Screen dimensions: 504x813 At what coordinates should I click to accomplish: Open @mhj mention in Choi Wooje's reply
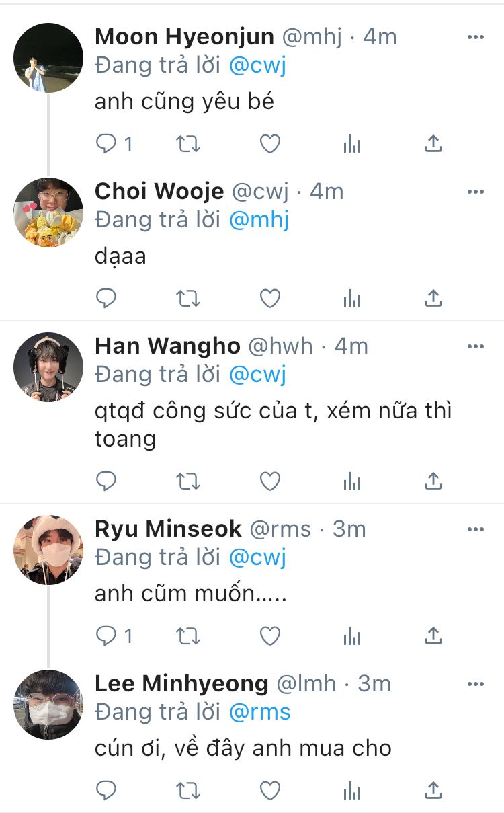click(x=259, y=221)
